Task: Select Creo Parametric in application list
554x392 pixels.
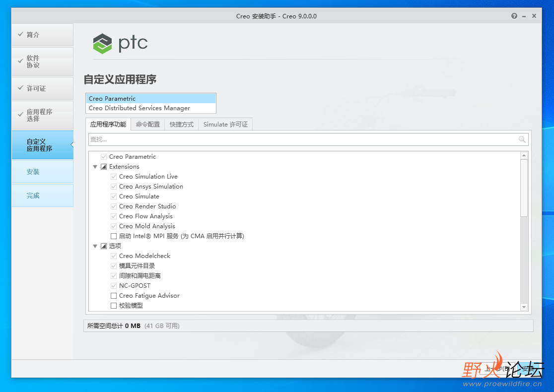Action: pyautogui.click(x=151, y=99)
